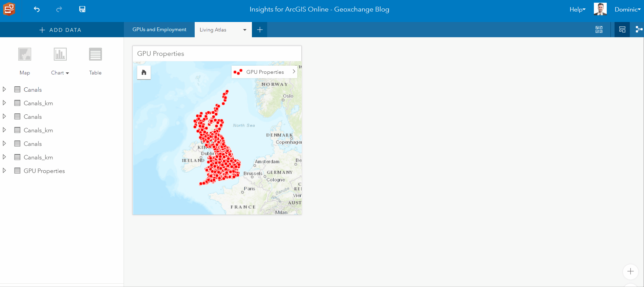Switch to GPUs and Employment page tab
644x287 pixels.
[x=159, y=29]
